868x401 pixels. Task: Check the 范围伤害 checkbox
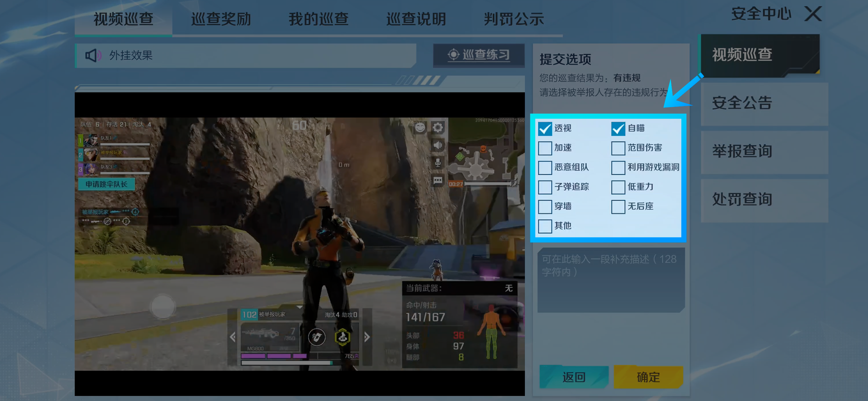618,148
